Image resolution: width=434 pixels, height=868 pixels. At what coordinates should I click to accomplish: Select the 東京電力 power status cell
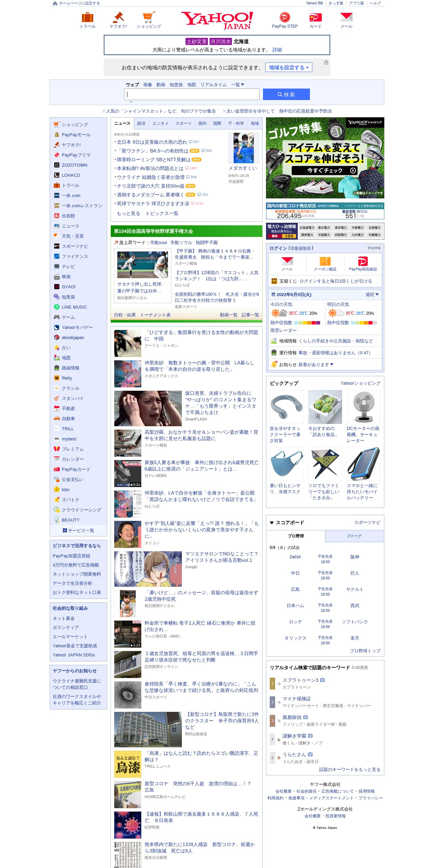click(341, 227)
